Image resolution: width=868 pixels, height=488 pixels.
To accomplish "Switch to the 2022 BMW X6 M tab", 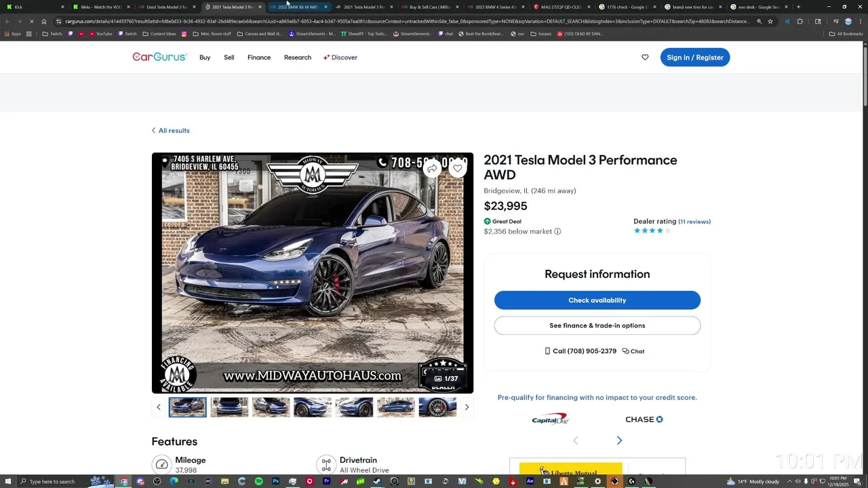I will [x=298, y=7].
